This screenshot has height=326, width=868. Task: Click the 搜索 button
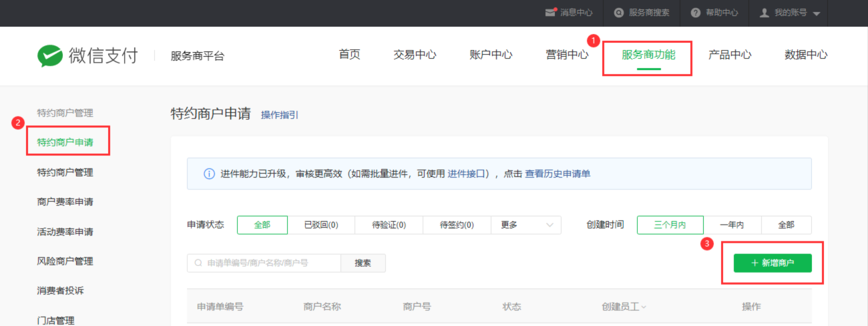pyautogui.click(x=363, y=263)
